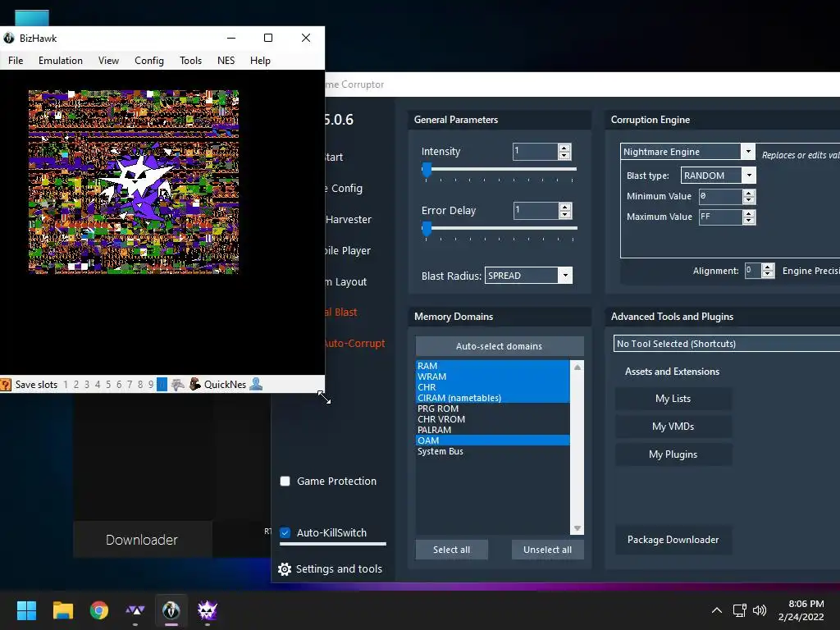Image resolution: width=840 pixels, height=630 pixels.
Task: Open File Explorer from the taskbar
Action: (x=62, y=610)
